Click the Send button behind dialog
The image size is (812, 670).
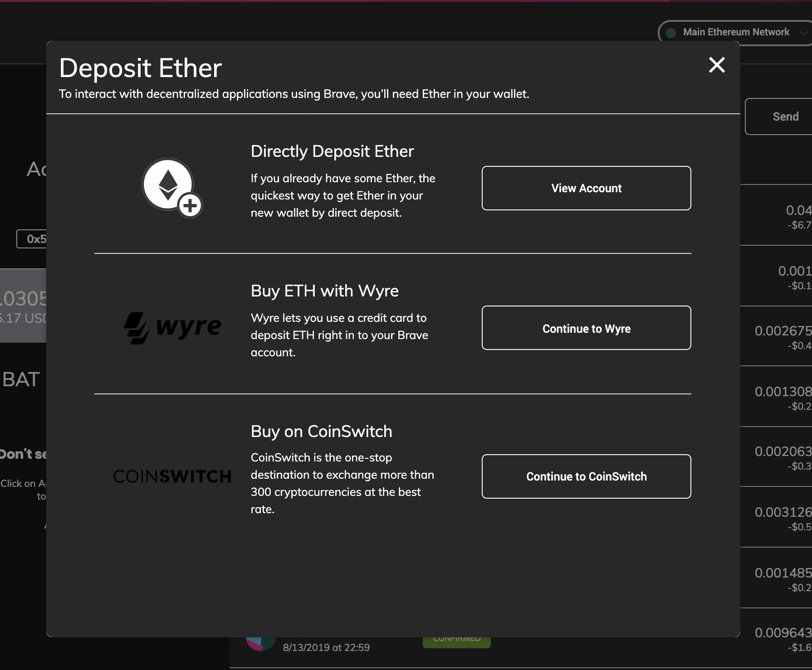(x=778, y=117)
